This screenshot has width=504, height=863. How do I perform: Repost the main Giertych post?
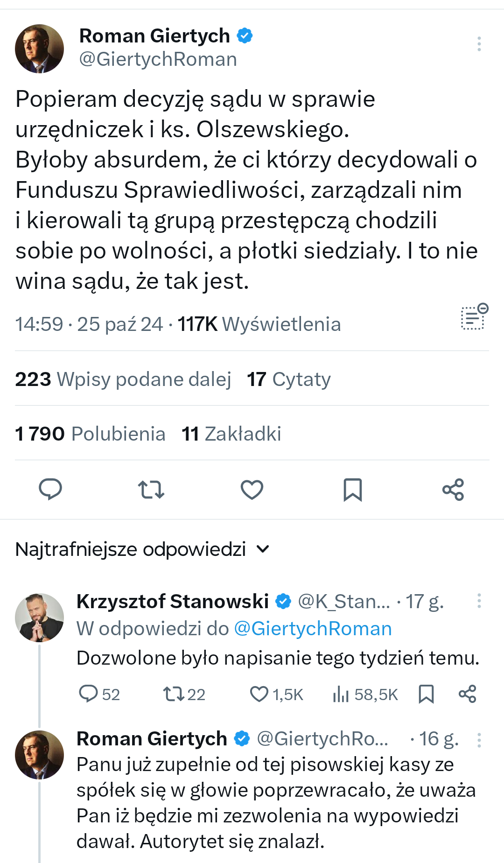(x=151, y=489)
